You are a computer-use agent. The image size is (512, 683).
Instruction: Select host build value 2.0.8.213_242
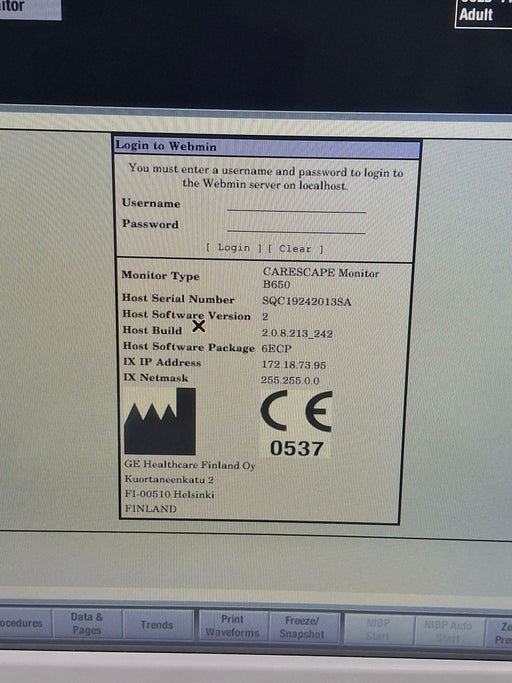click(x=297, y=333)
